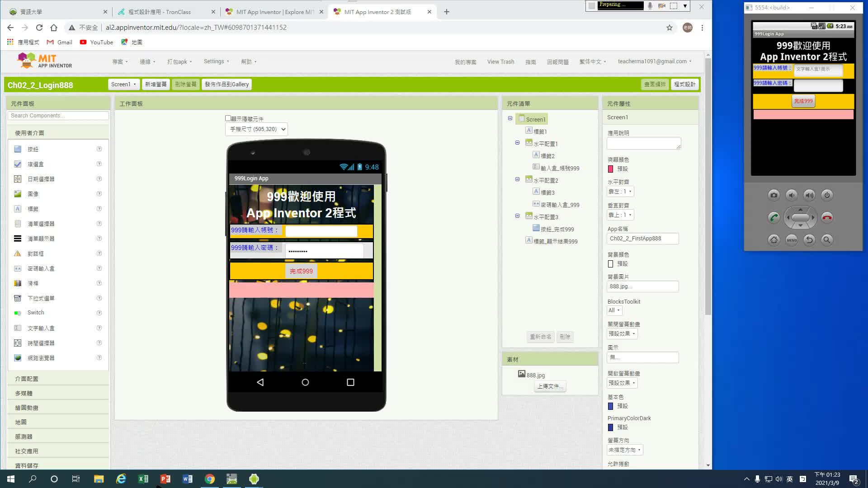
Task: Open the Screen1 screen selector dropdown
Action: [123, 84]
